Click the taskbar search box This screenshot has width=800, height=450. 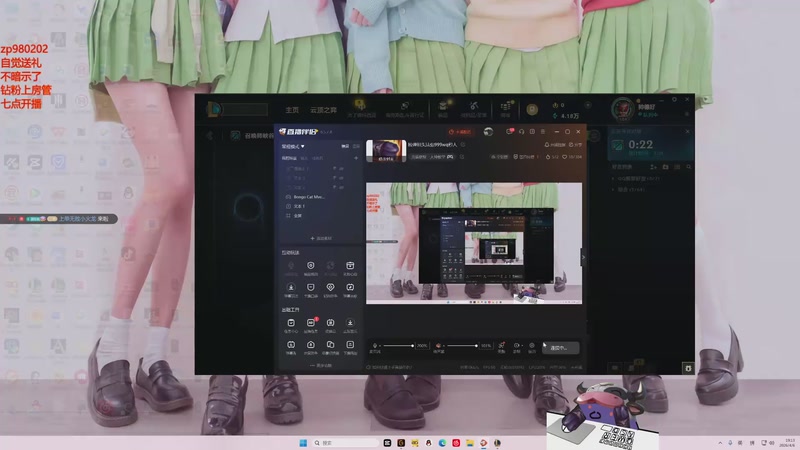[x=345, y=443]
